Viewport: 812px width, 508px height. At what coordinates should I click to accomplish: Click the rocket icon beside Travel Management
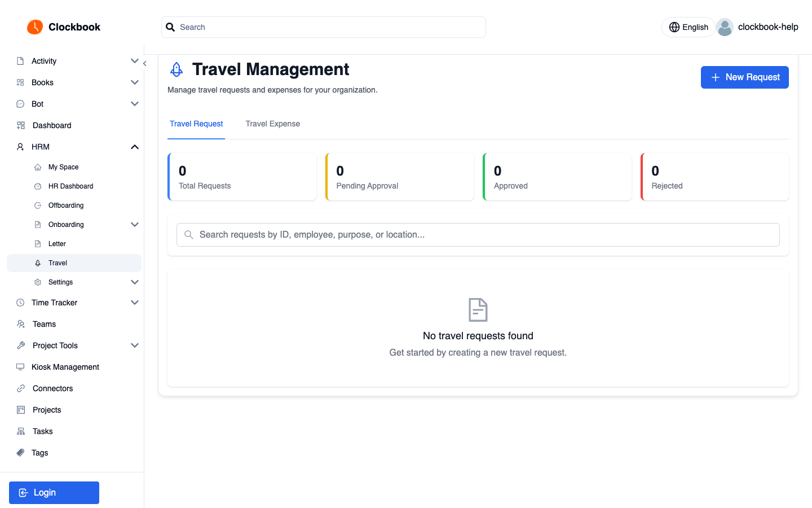tap(176, 69)
